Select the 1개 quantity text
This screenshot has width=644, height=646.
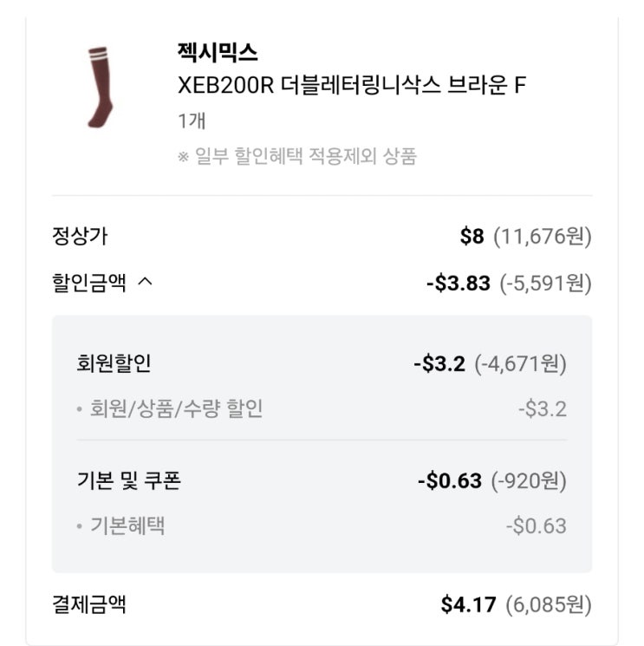pos(191,121)
